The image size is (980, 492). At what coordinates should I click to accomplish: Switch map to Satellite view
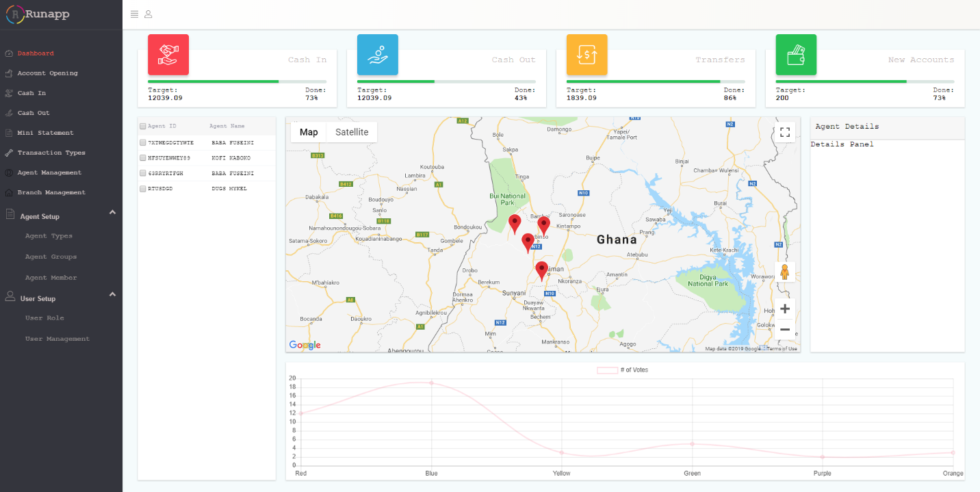click(352, 132)
